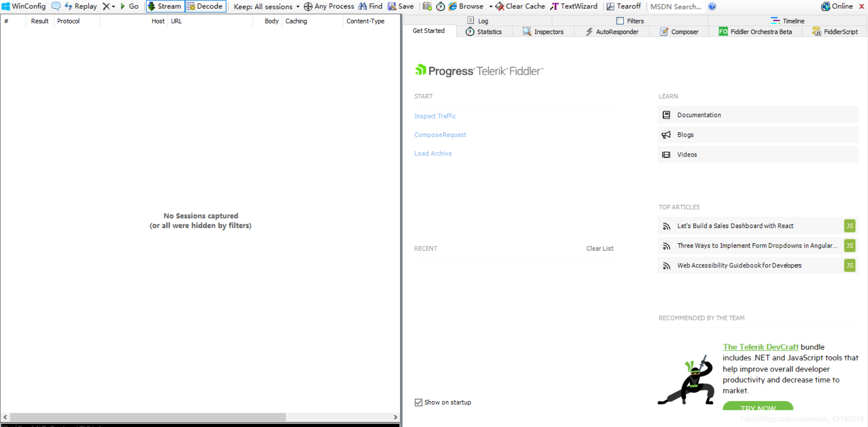Open the blue help icon
Screen dimensions: 868x427
coord(712,6)
